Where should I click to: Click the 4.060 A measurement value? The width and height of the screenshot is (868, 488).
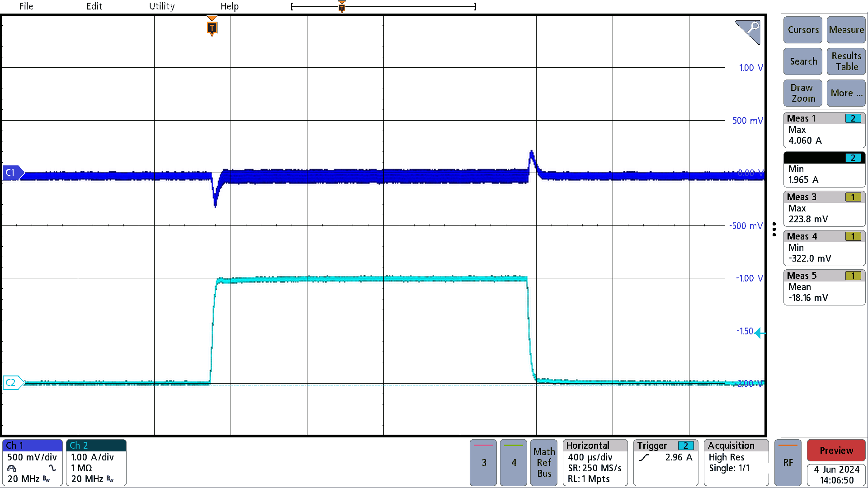pos(805,141)
